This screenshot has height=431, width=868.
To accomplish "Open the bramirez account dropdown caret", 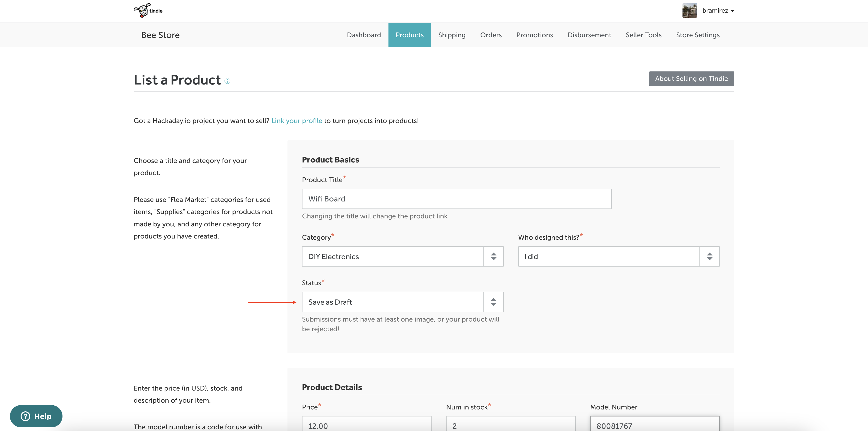I will [732, 11].
